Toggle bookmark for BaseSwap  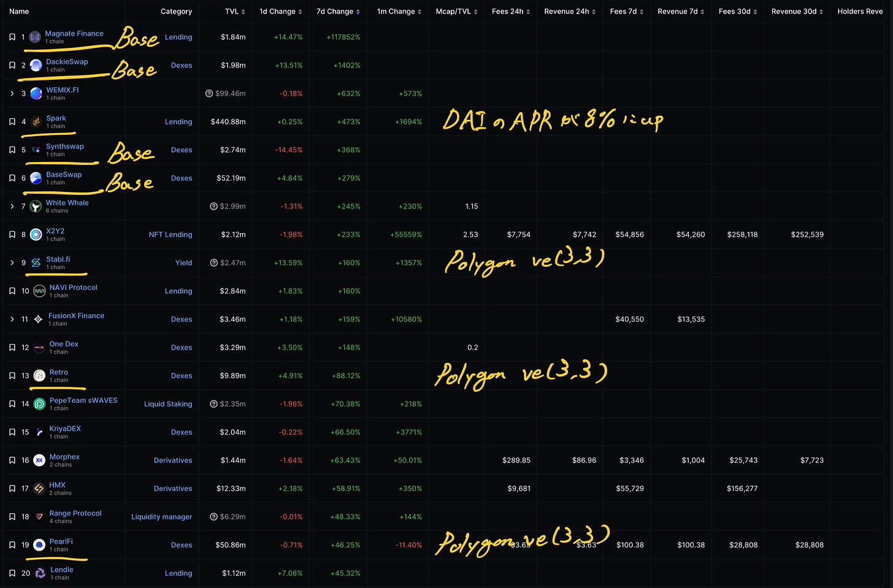(x=12, y=178)
